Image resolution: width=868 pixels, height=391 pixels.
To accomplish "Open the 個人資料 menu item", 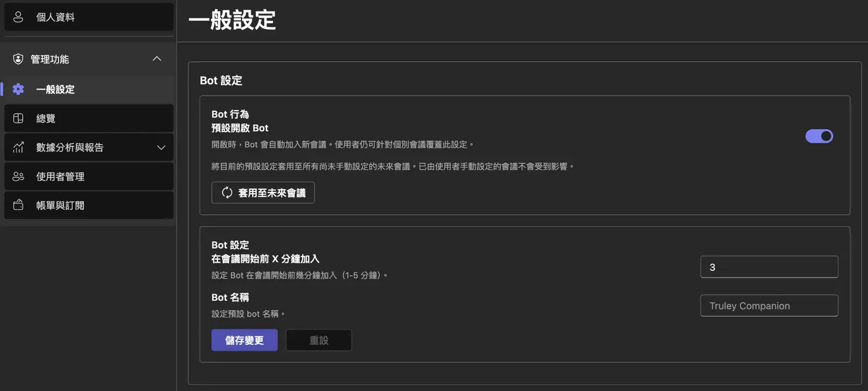I will (89, 17).
